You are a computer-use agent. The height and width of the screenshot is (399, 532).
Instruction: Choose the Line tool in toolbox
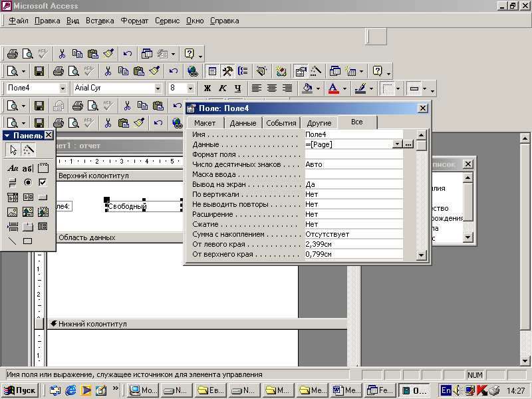tap(13, 241)
